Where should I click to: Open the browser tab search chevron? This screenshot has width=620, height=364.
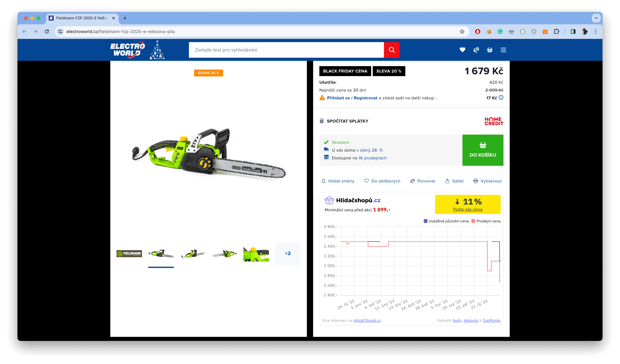(x=596, y=18)
